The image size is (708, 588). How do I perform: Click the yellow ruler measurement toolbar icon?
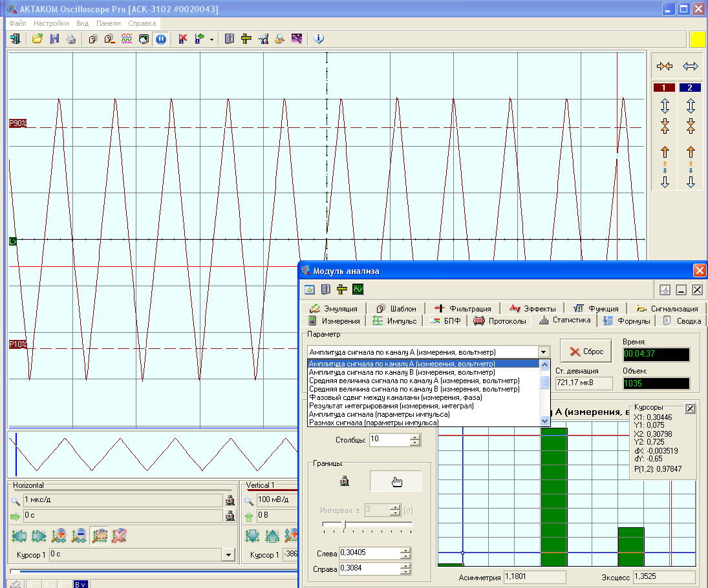(x=246, y=39)
